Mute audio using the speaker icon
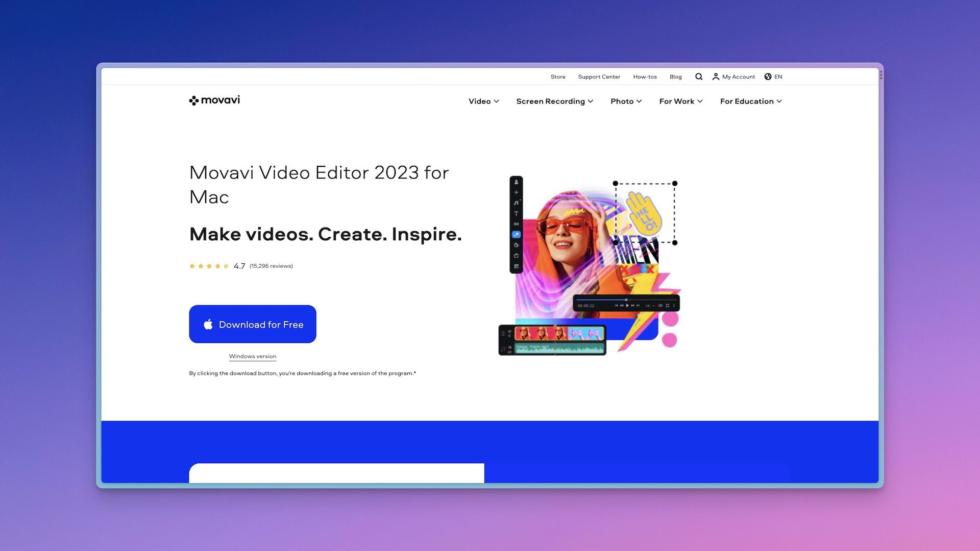 (x=660, y=306)
